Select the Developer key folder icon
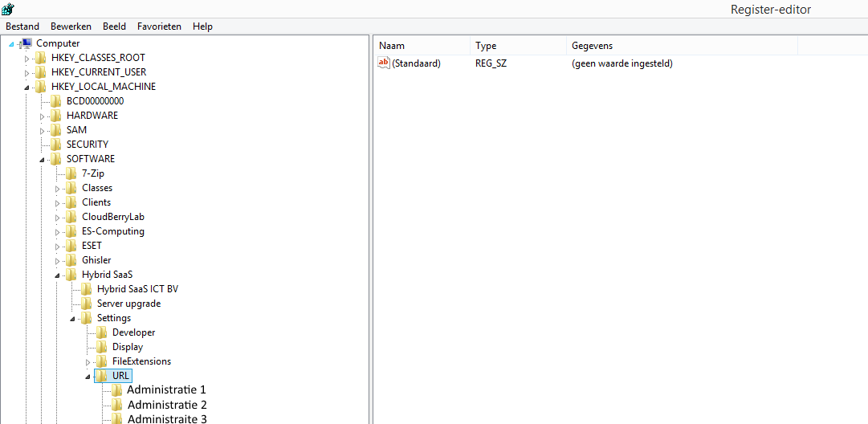 pyautogui.click(x=102, y=332)
